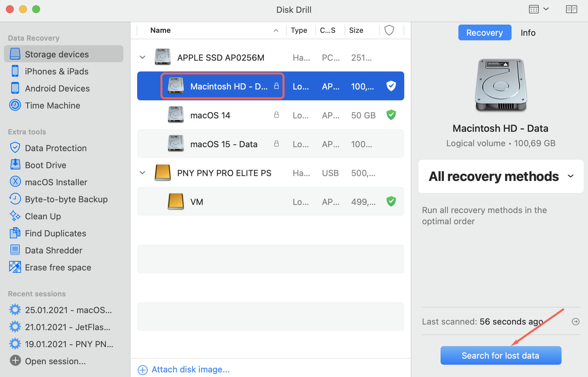The height and width of the screenshot is (377, 588).
Task: Select the VM volume name
Action: 197,202
